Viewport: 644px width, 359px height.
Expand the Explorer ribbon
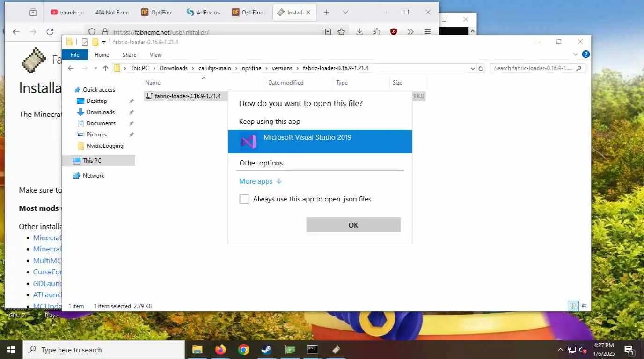point(576,55)
